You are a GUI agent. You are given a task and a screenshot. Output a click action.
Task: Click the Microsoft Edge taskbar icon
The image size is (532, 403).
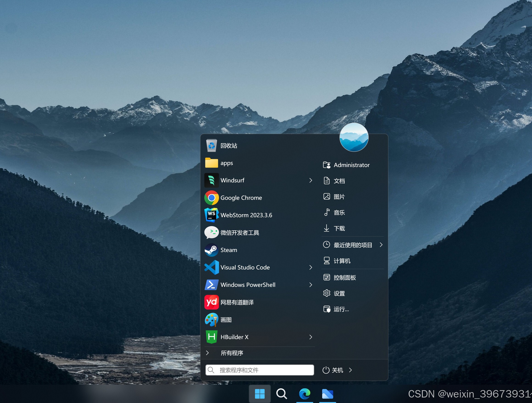(x=305, y=394)
